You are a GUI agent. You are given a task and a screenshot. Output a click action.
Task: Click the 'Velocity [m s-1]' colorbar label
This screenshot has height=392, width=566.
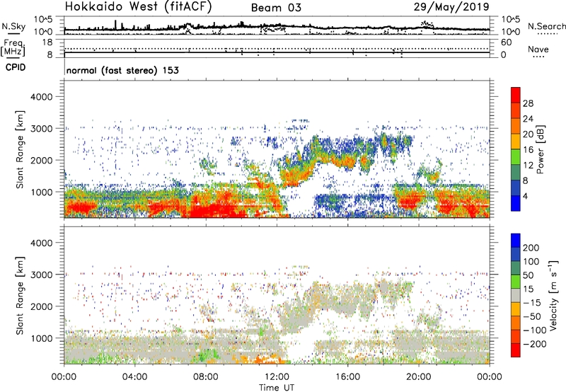[x=553, y=295]
